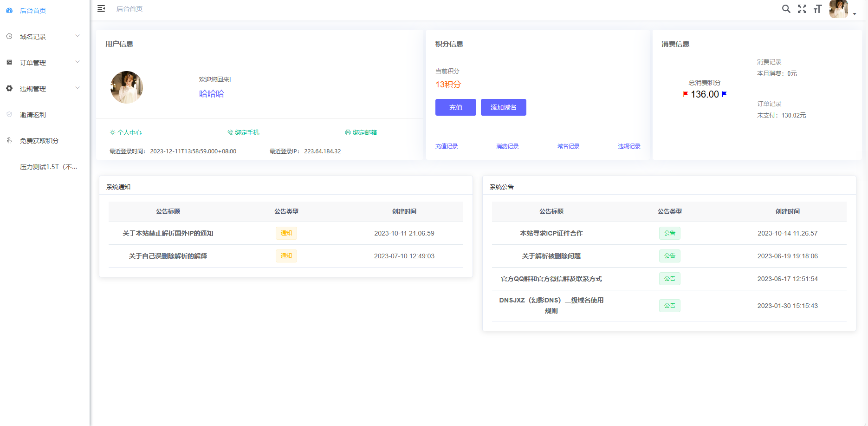868x426 pixels.
Task: View 违规记录 in the points panel
Action: [629, 145]
